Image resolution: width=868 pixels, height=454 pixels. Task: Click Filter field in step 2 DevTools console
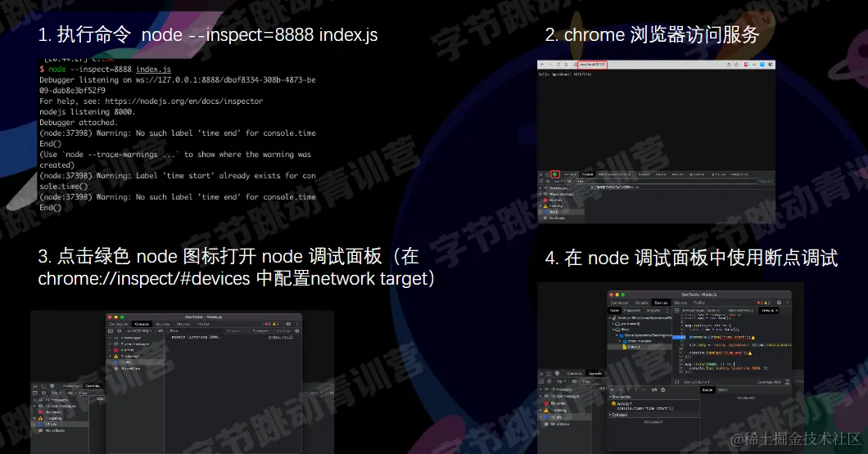[x=666, y=181]
